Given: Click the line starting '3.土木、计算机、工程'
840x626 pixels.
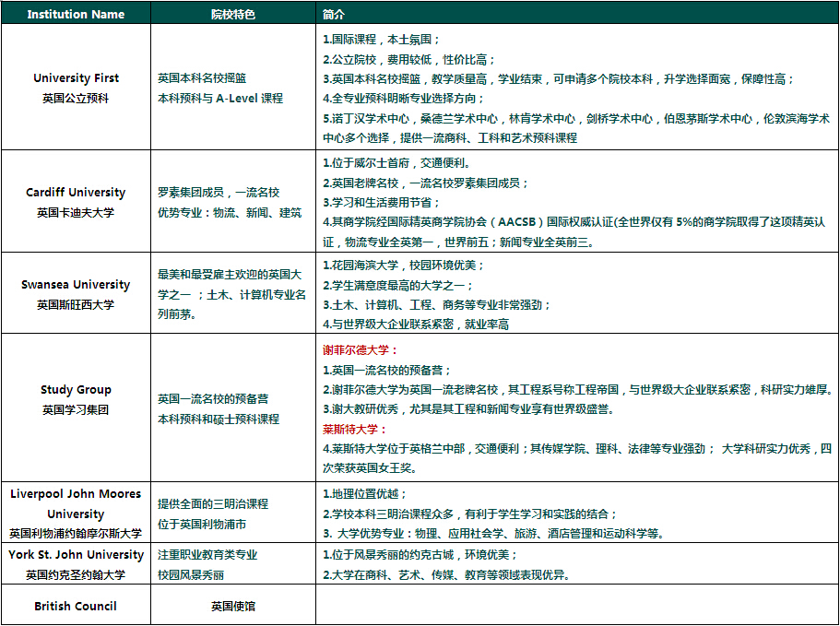Looking at the screenshot, I should tap(437, 305).
